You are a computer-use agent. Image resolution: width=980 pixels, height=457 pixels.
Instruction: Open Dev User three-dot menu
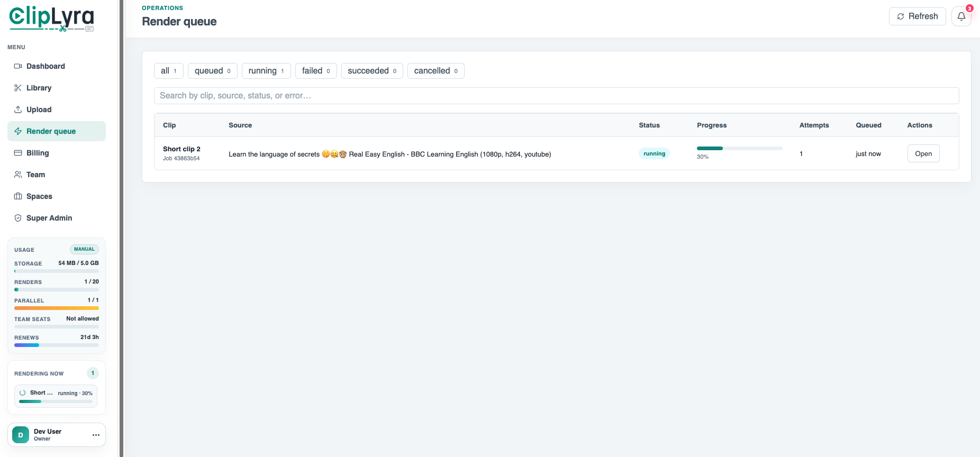pos(96,435)
